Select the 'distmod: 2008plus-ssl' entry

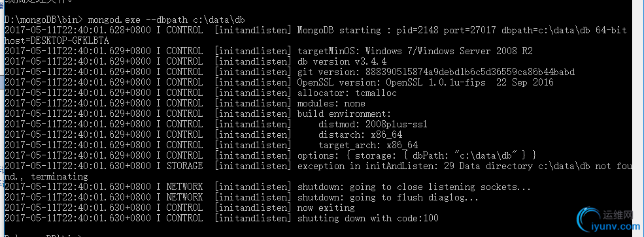tap(216, 124)
